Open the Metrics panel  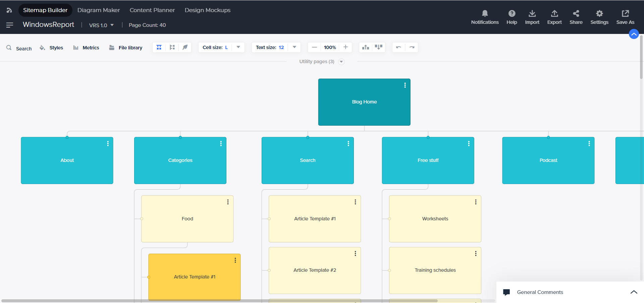pyautogui.click(x=86, y=48)
